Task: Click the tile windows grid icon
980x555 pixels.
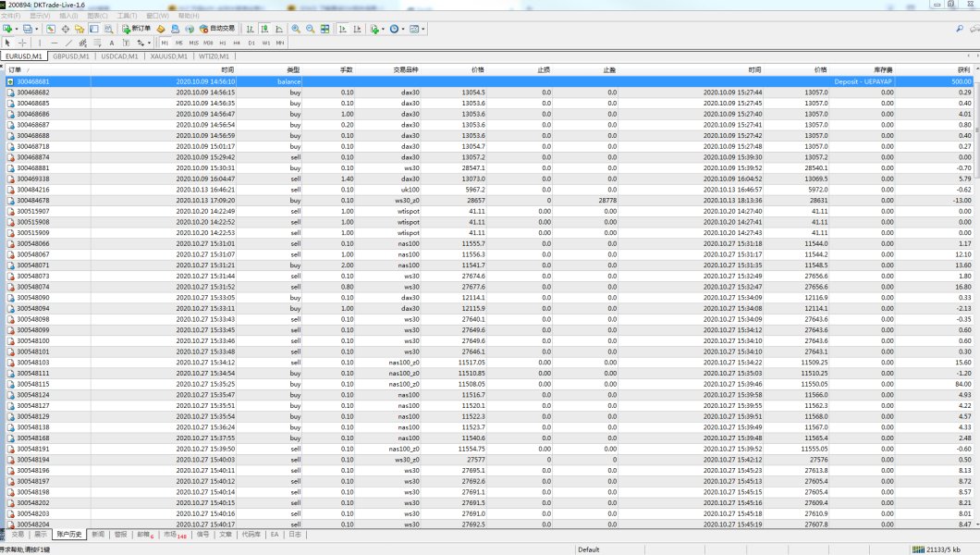Action: pos(325,29)
